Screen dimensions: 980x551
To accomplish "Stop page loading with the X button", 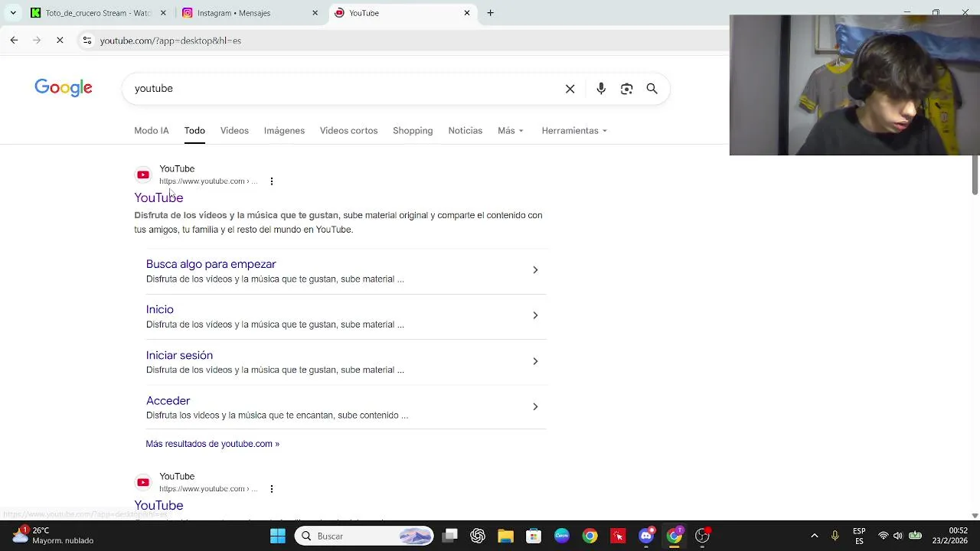I will coord(60,40).
